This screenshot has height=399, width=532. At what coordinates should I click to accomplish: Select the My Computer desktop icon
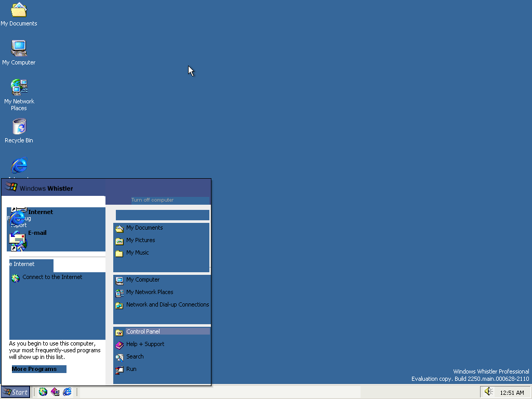pos(19,53)
